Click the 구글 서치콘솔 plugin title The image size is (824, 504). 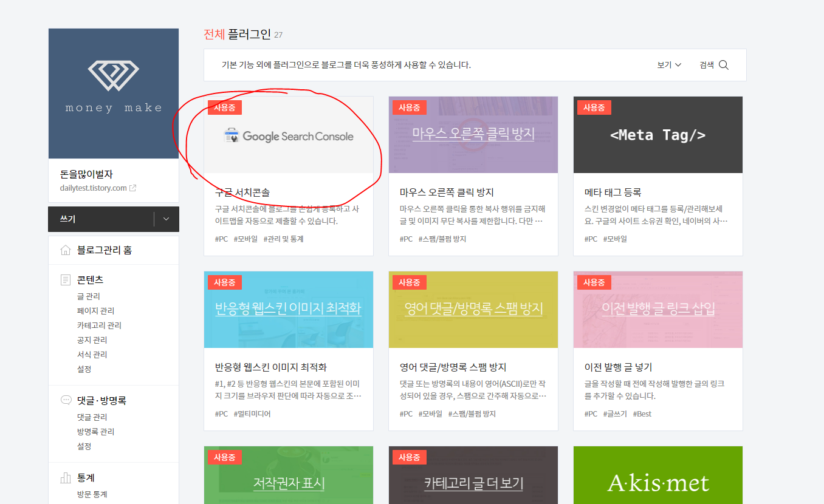point(242,192)
